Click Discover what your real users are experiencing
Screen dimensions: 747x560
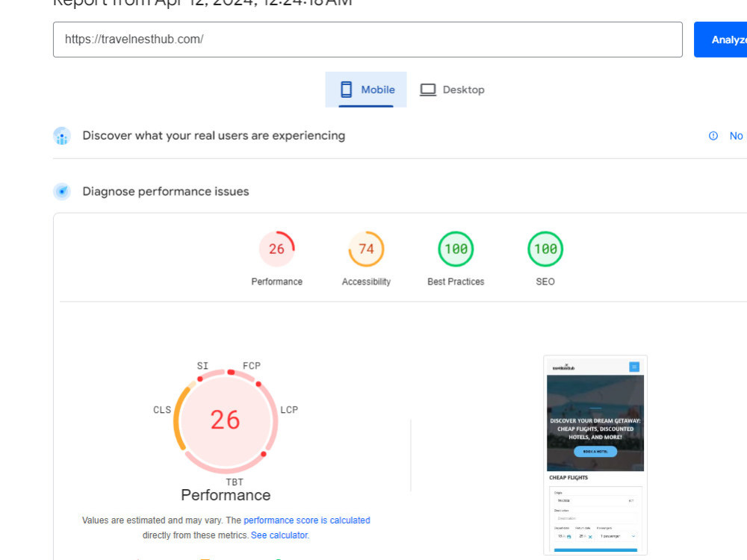tap(214, 136)
